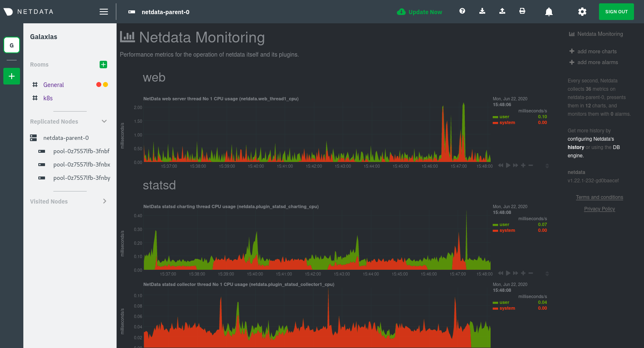Open the alarms bell icon
The width and height of the screenshot is (644, 348).
pyautogui.click(x=549, y=12)
